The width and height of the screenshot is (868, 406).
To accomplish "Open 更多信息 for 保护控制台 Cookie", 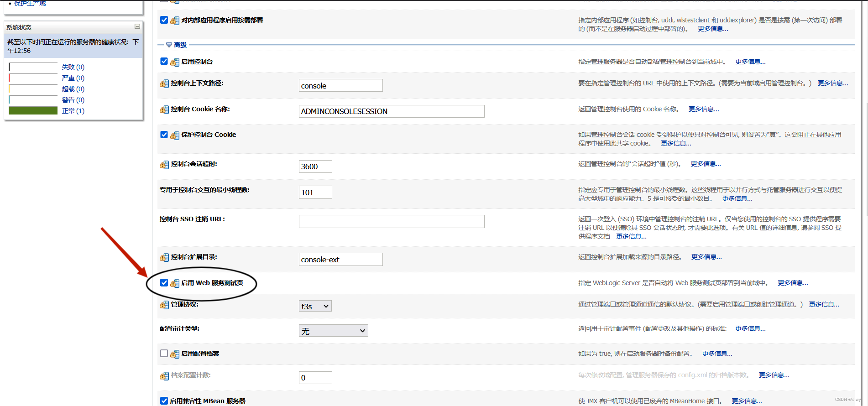I will [x=676, y=143].
